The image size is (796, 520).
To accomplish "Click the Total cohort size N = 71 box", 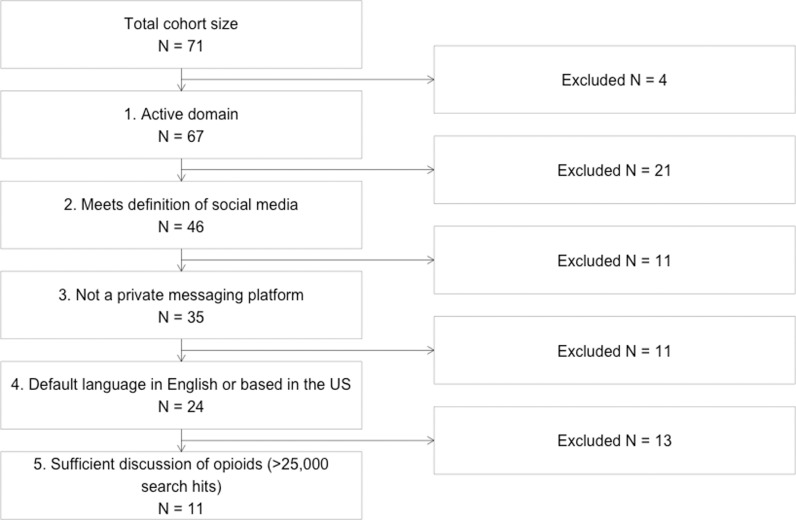I will click(x=181, y=35).
